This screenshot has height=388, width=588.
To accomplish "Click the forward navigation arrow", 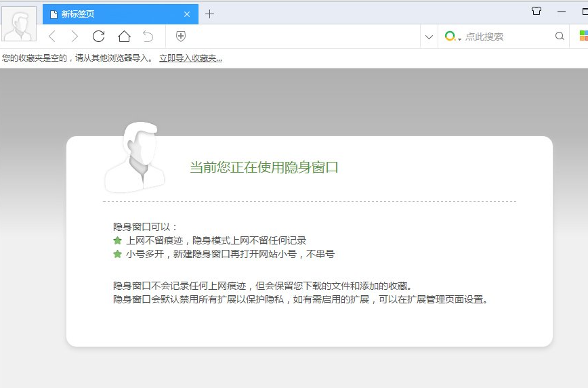I will point(75,37).
